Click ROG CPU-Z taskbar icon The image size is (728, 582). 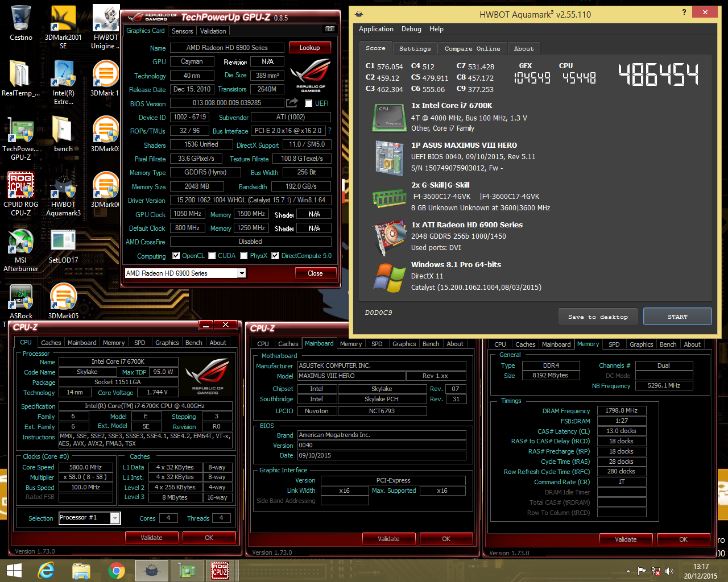coord(220,571)
